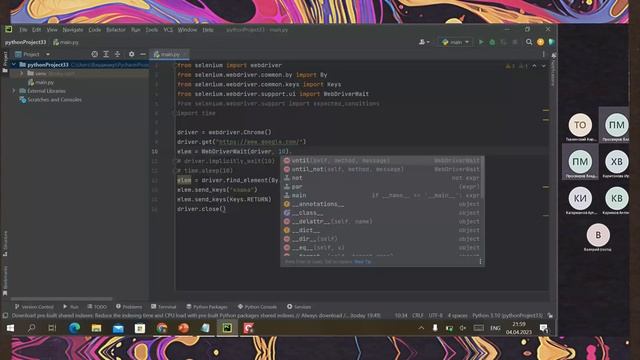Open Problems tool window
640x360 pixels.
pos(129,307)
